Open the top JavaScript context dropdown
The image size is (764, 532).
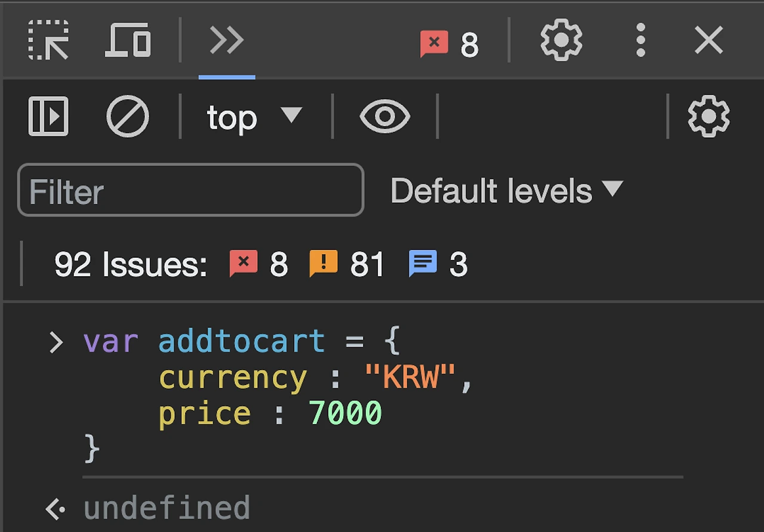click(254, 117)
